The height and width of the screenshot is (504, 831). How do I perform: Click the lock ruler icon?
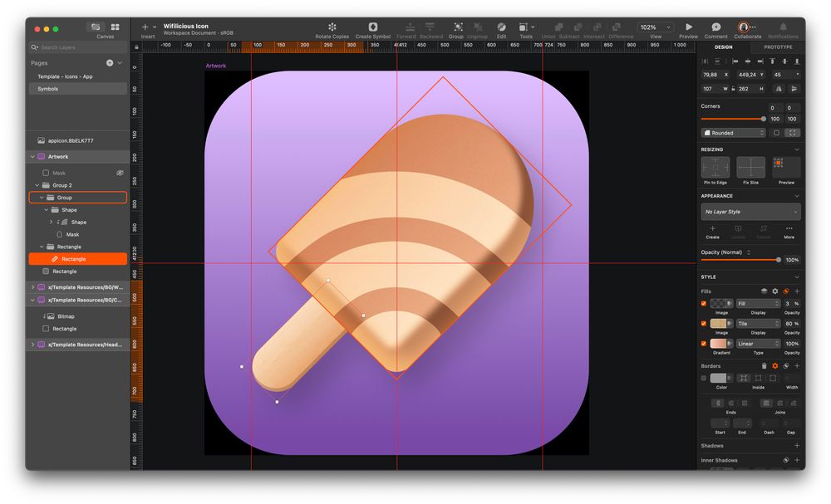pyautogui.click(x=137, y=47)
